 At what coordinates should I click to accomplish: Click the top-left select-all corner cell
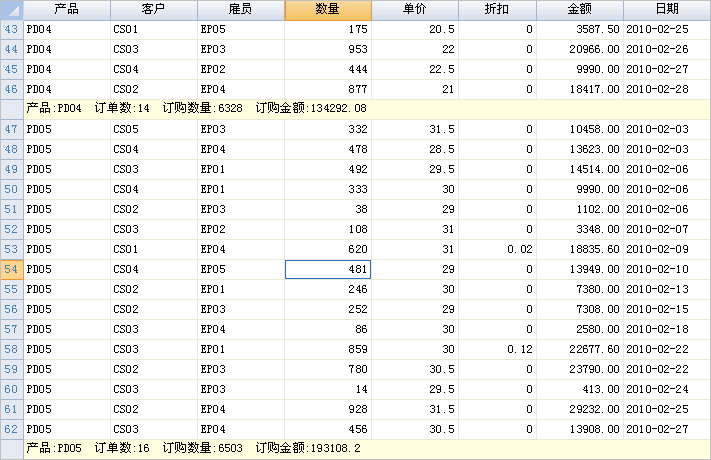click(x=12, y=10)
